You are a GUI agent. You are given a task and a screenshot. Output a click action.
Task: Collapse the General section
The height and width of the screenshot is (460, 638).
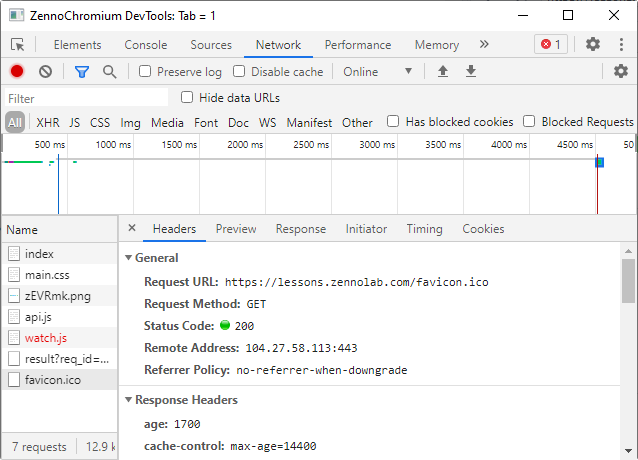tap(128, 258)
